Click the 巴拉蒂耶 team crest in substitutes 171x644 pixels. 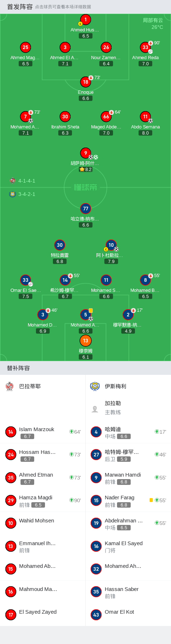10,386
